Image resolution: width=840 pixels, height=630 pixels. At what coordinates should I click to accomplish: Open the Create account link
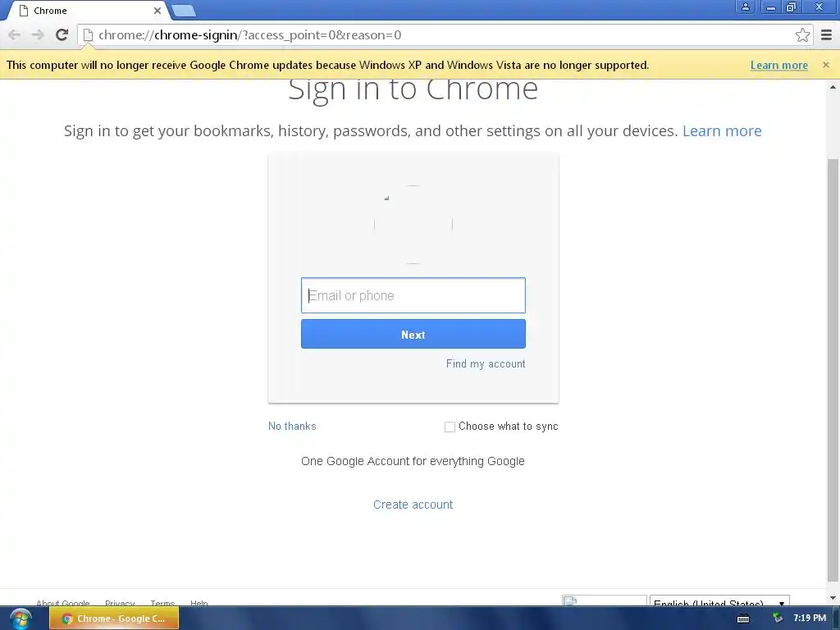pos(413,504)
